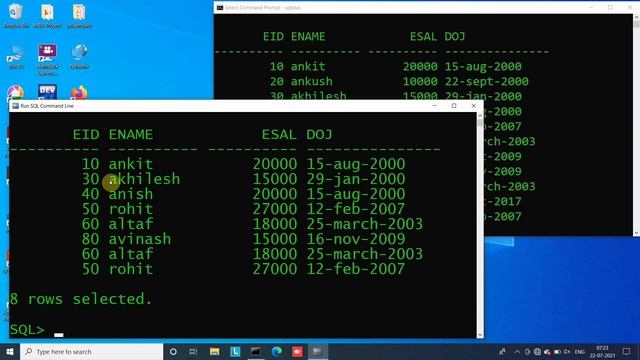Open File Explorer from the taskbar
Viewport: 640px width, 360px height.
click(x=214, y=351)
